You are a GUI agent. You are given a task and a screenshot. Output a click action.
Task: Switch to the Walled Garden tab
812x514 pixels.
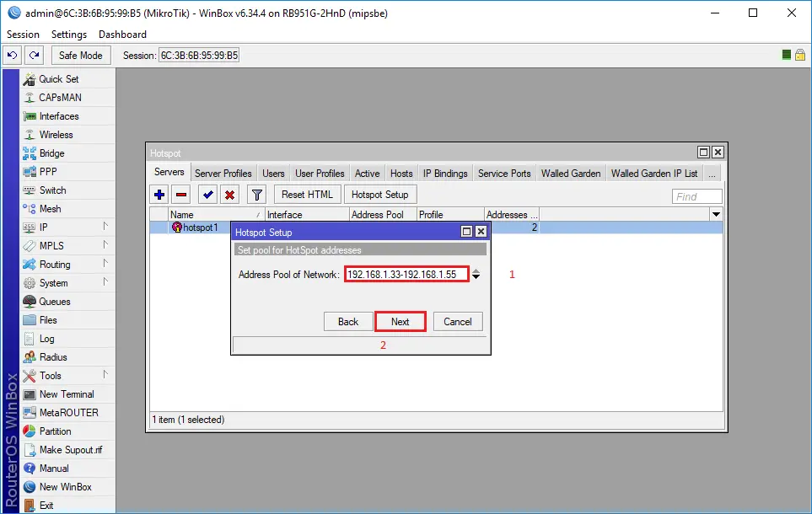(571, 174)
